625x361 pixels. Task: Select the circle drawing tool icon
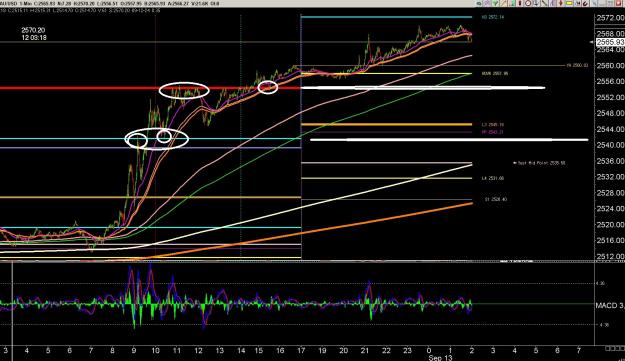pyautogui.click(x=528, y=3)
